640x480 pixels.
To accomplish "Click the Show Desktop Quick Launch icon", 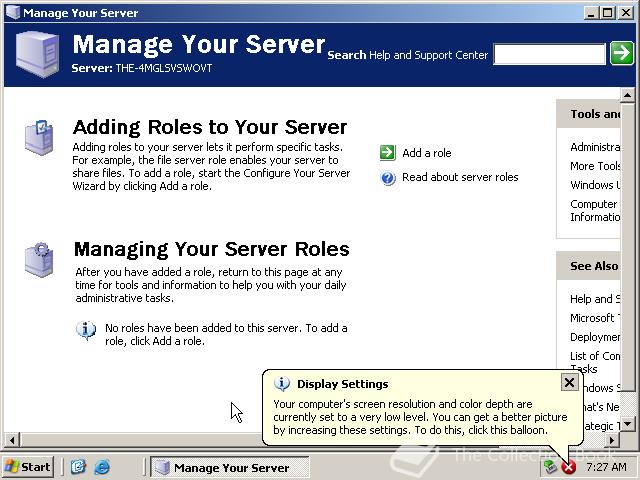I will pos(78,467).
